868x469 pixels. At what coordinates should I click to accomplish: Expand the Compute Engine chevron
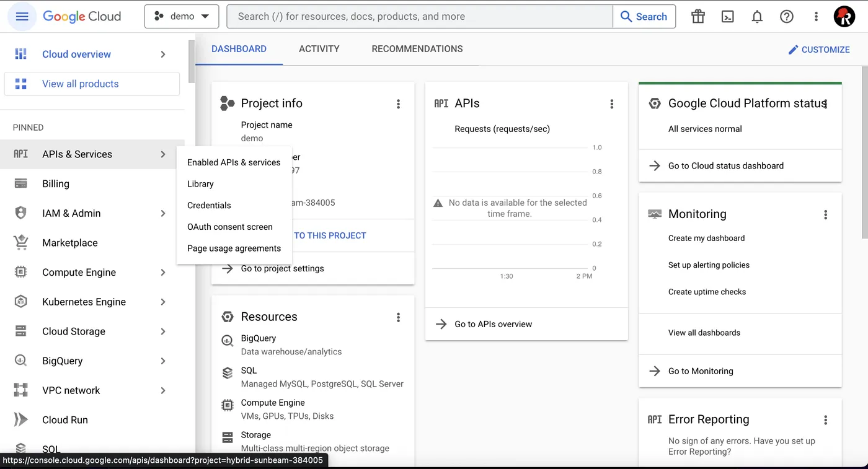pos(163,273)
